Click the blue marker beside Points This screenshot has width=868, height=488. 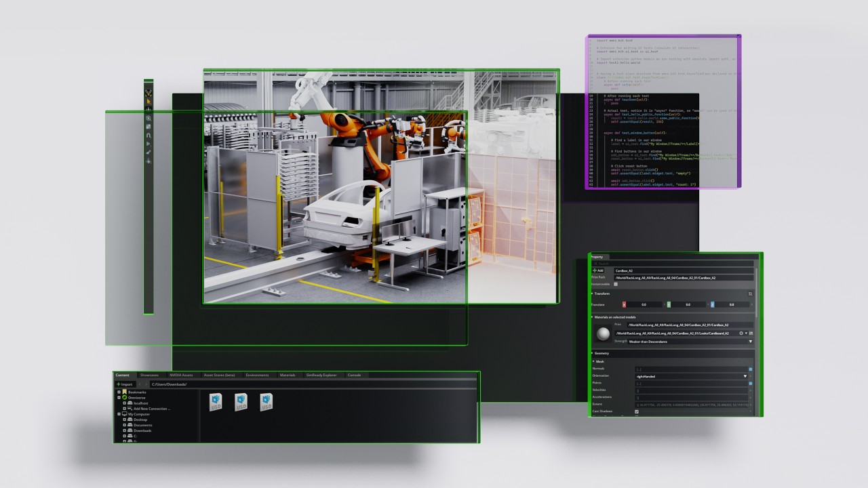[x=751, y=384]
